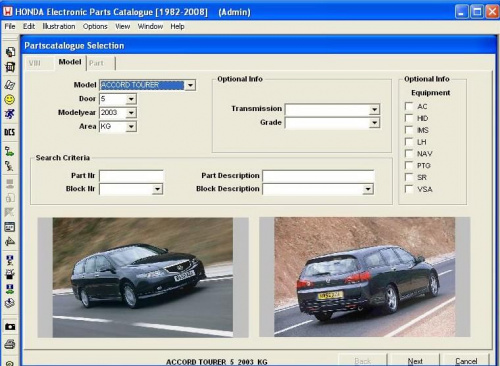Click the open book icon in the left toolbar
This screenshot has width=500, height=366.
point(10,85)
